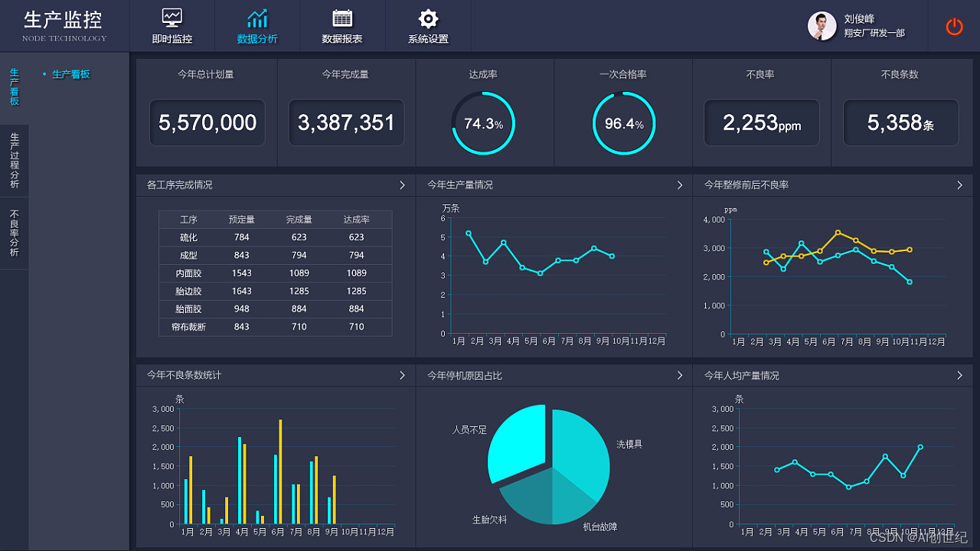Click the 达成率 74.3% circular gauge
980x551 pixels.
coord(483,123)
